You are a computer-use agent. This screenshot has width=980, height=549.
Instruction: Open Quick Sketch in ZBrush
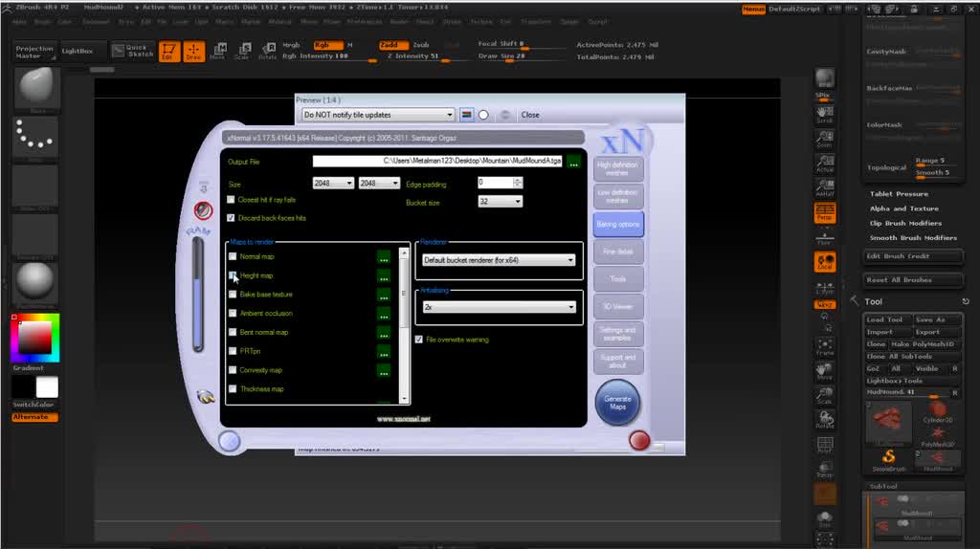[x=132, y=51]
